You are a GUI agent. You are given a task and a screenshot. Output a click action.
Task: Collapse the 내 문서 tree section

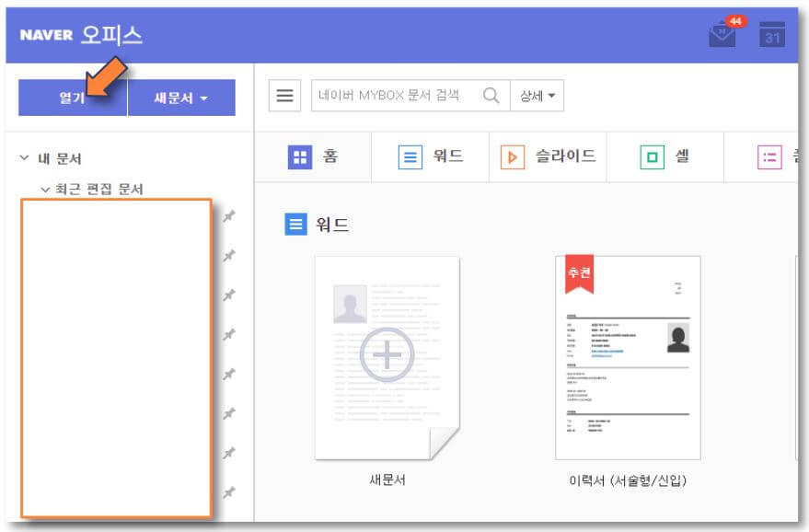(24, 158)
